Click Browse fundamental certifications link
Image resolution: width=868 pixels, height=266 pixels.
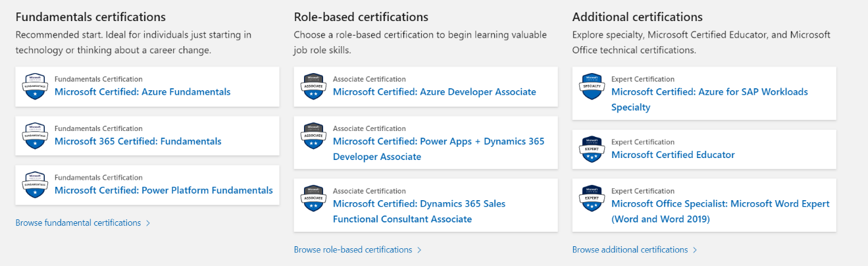coord(78,223)
